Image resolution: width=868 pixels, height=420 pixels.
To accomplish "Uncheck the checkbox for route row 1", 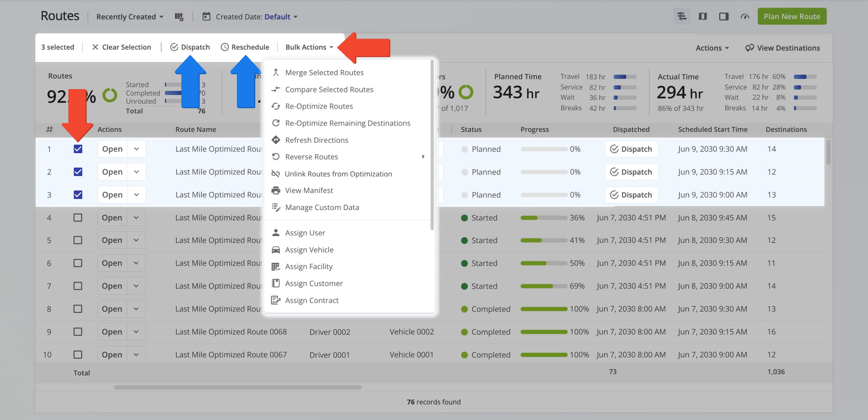I will click(78, 149).
